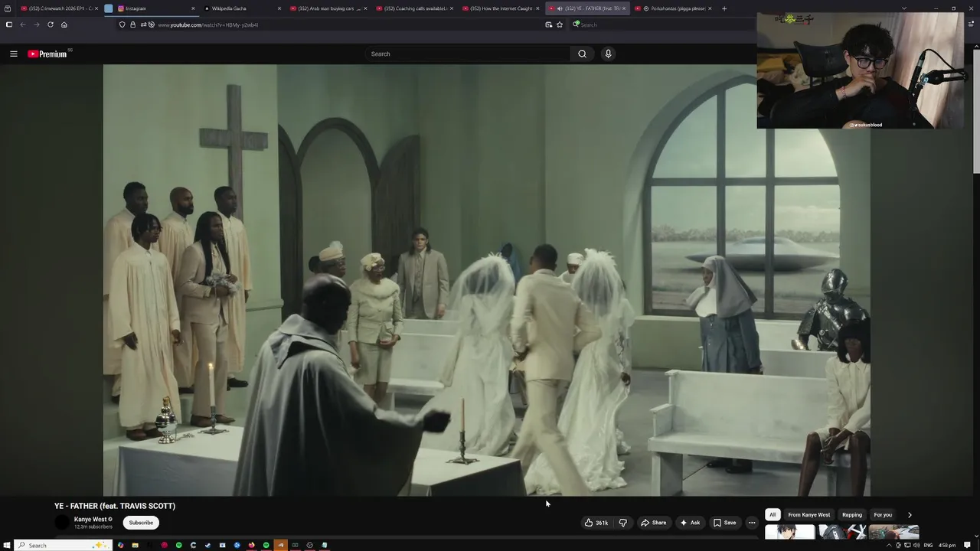
Task: Share the FATHER video
Action: (x=654, y=523)
